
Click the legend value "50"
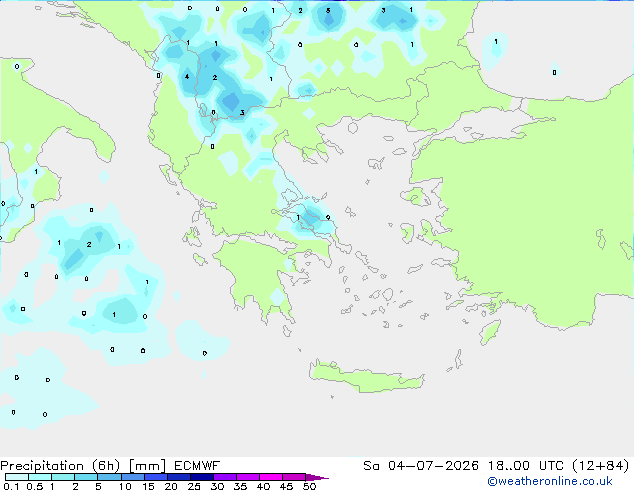pyautogui.click(x=309, y=486)
